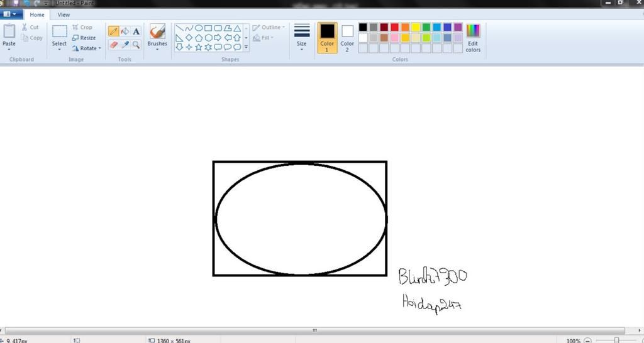Choose the Rounded rectangular callout shape
The width and height of the screenshot is (644, 343).
coord(218,47)
